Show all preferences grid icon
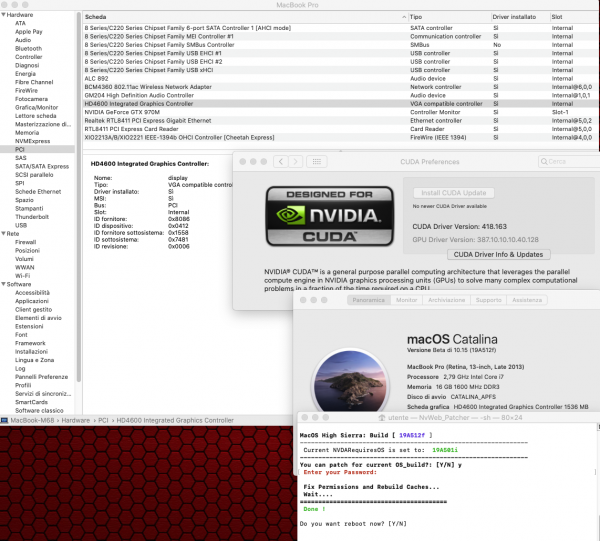 316,161
